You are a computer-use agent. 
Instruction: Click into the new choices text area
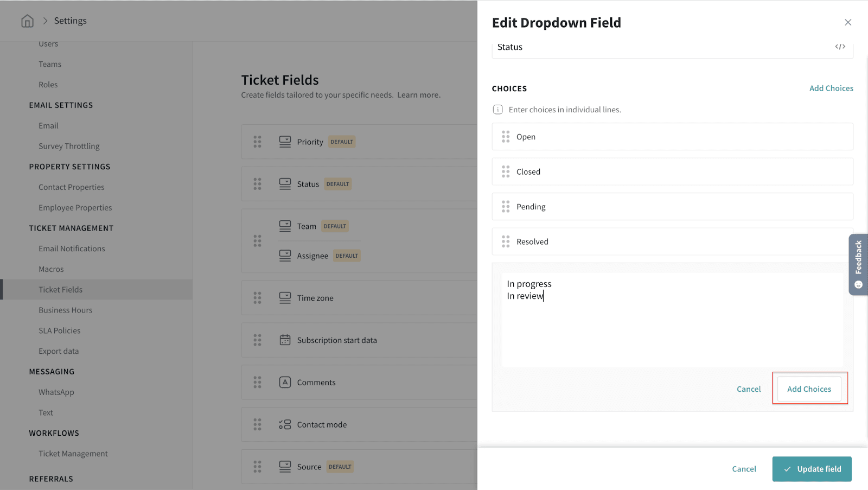pos(672,326)
